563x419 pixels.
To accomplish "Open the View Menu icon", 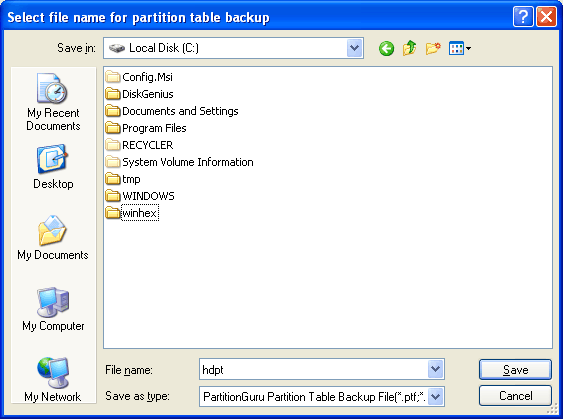I will coord(460,48).
